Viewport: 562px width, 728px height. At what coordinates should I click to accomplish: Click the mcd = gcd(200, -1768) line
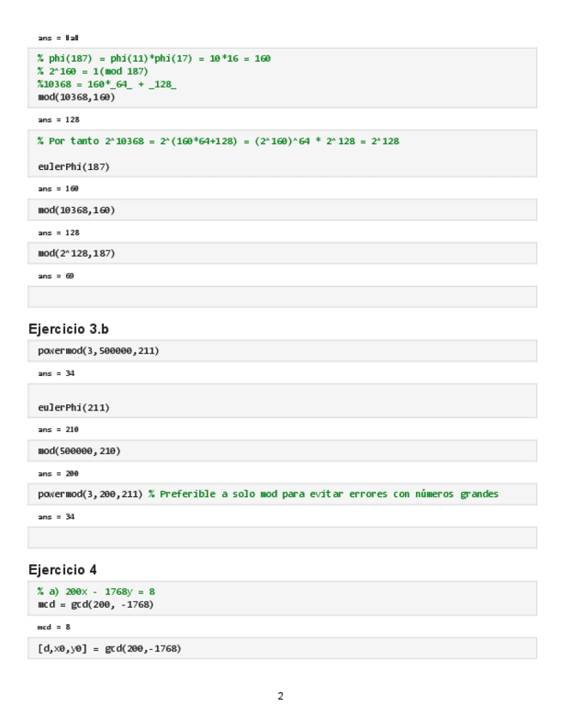tap(95, 604)
